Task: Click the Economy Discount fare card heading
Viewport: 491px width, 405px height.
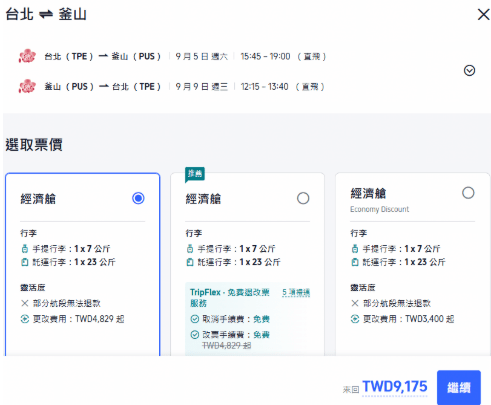Action: pyautogui.click(x=368, y=193)
